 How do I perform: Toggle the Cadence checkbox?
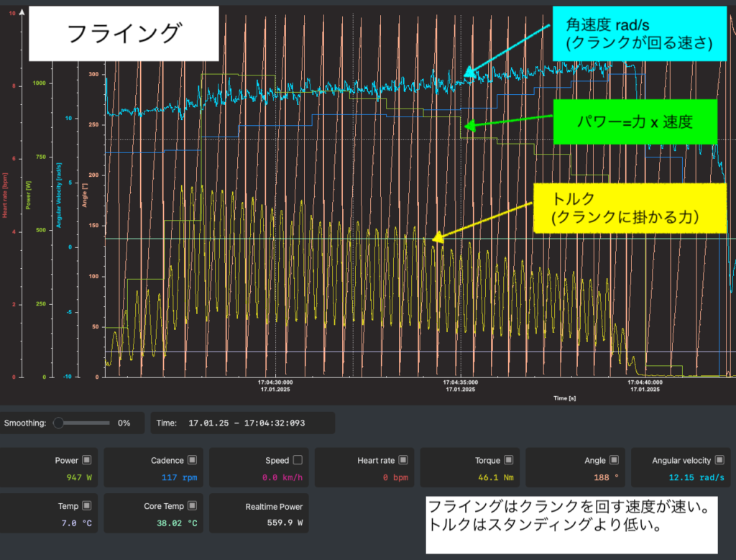tap(192, 460)
